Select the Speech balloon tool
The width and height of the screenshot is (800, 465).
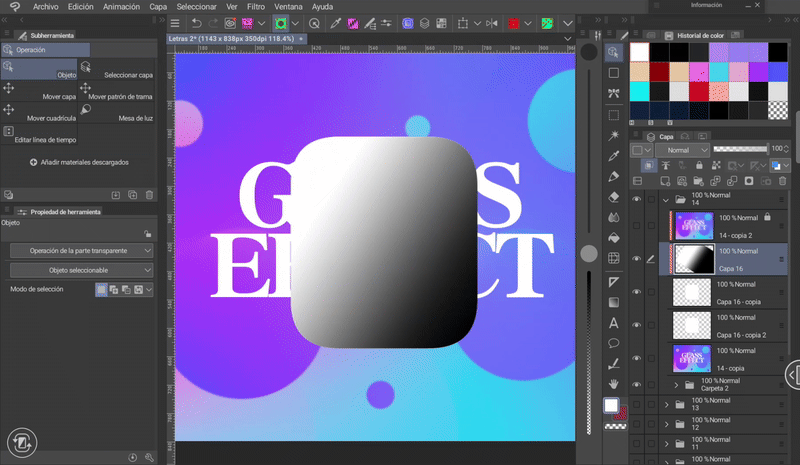(614, 343)
